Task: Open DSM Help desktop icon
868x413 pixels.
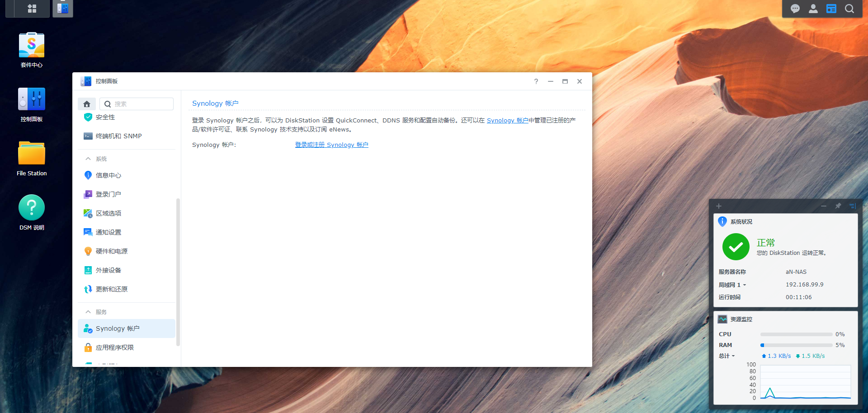Action: 32,212
